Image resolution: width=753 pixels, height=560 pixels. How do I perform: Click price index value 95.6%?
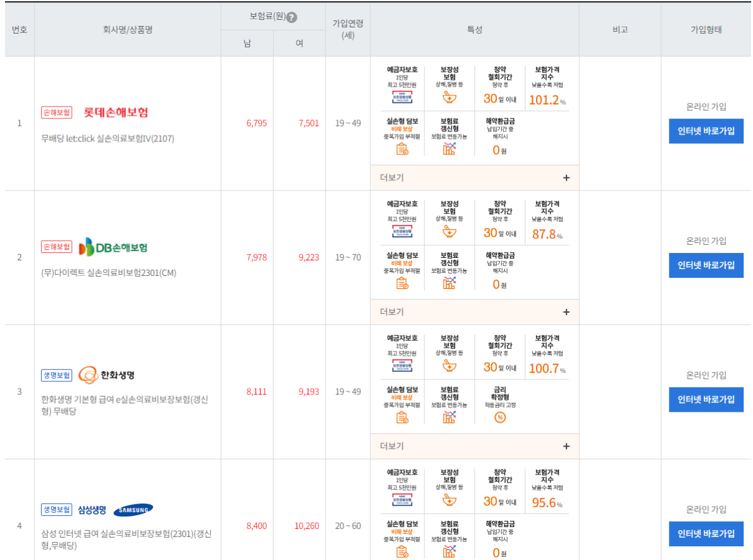(547, 503)
